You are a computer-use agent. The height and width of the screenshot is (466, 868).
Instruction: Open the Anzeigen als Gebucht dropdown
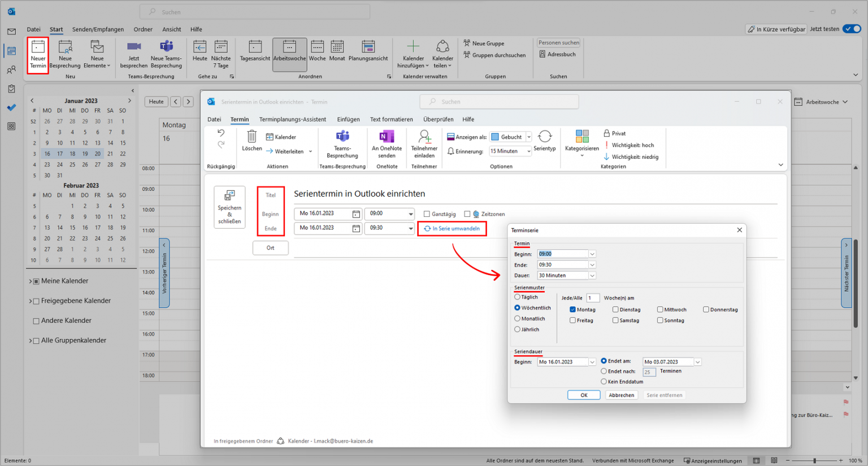point(528,136)
